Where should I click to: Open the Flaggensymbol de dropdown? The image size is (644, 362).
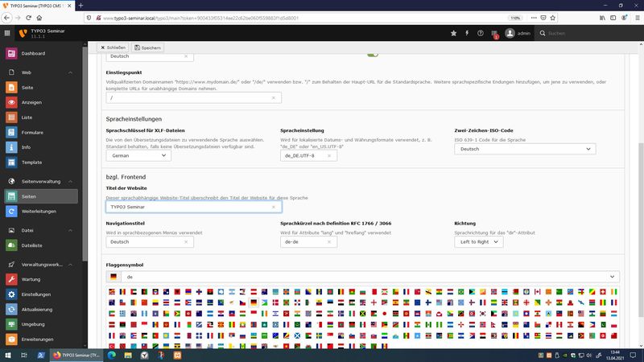370,277
